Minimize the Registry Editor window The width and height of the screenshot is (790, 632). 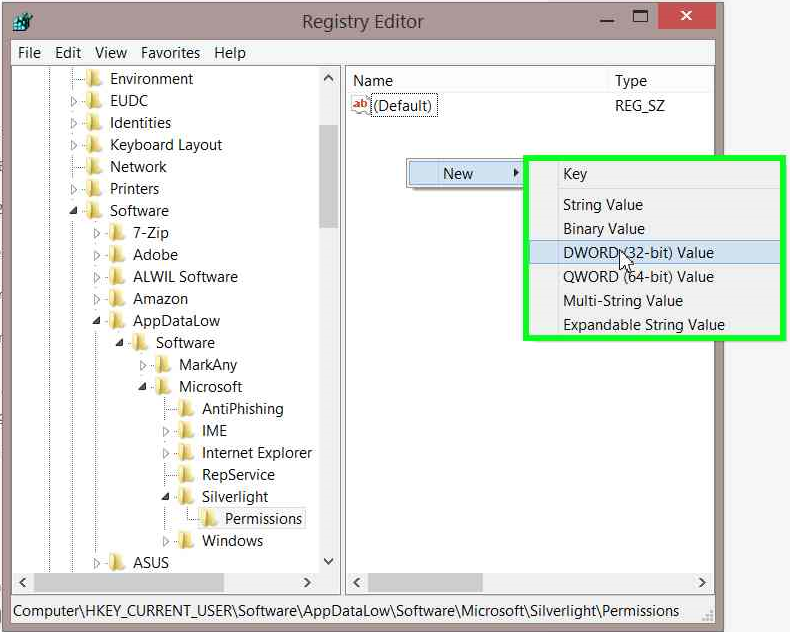coord(607,18)
